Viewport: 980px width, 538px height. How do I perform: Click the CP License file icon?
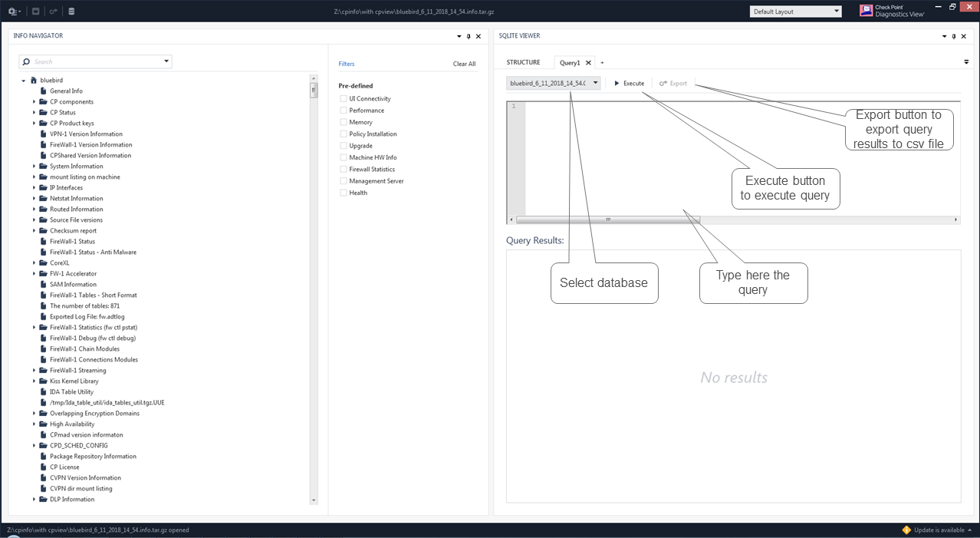[43, 467]
